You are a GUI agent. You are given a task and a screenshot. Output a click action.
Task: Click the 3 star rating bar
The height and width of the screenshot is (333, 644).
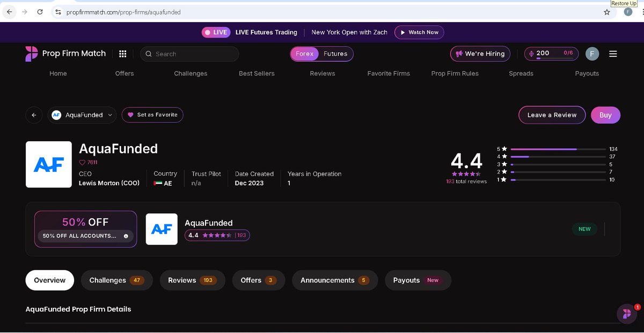click(x=558, y=164)
